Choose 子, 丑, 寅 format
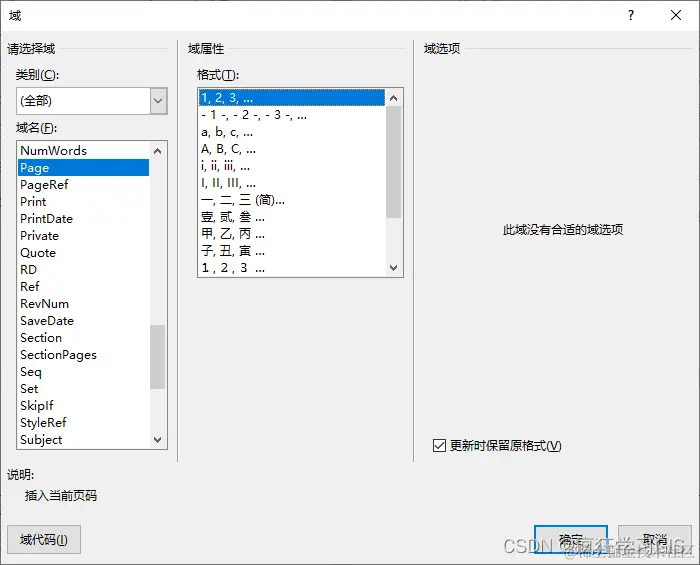This screenshot has height=565, width=700. click(292, 251)
